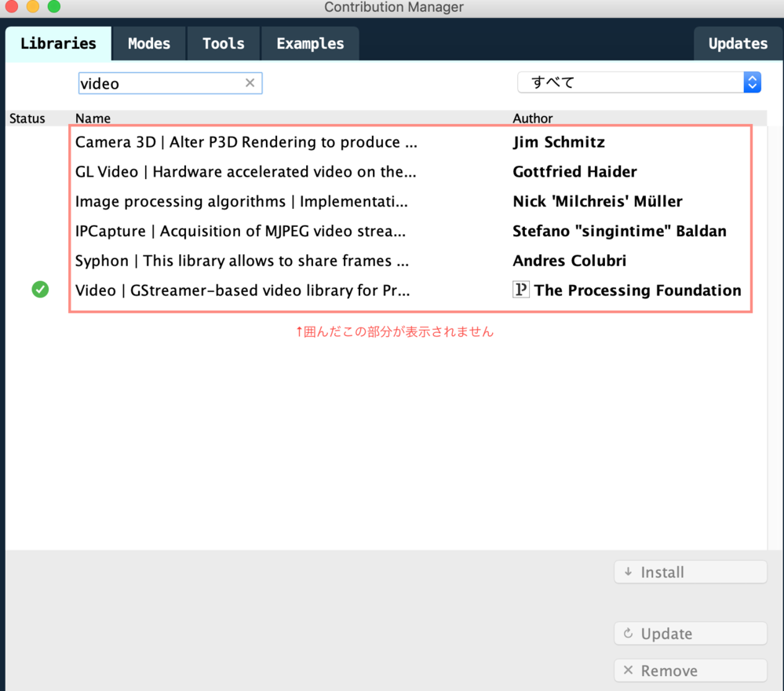This screenshot has width=784, height=691.
Task: Click the Author column header
Action: point(533,119)
